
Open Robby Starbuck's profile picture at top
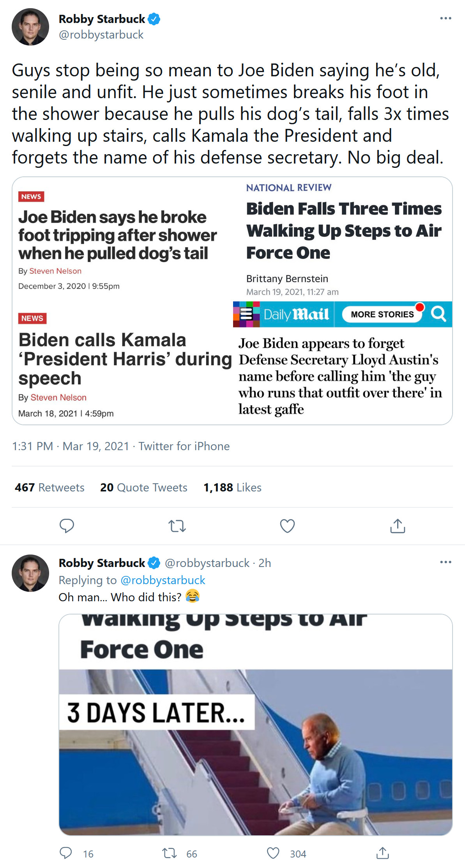pyautogui.click(x=30, y=27)
